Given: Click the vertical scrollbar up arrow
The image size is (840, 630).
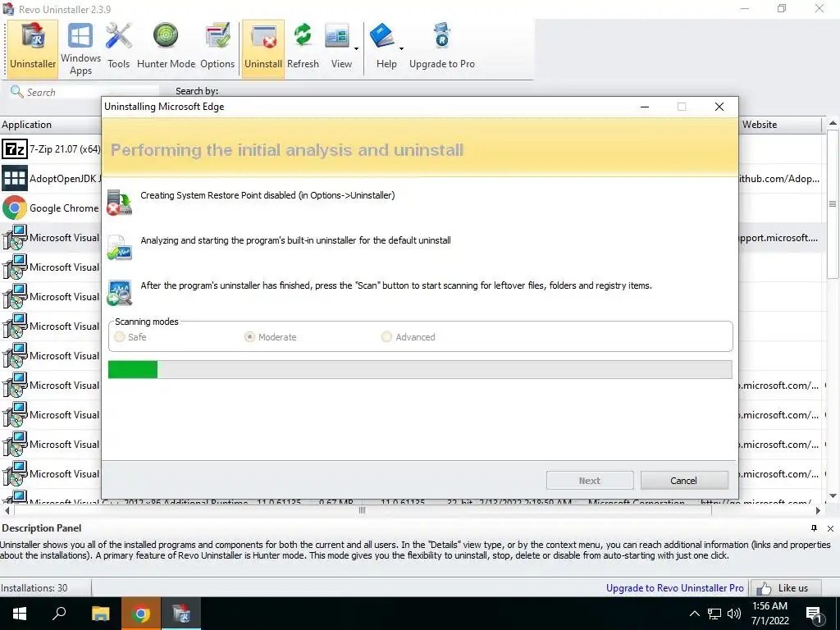Looking at the screenshot, I should coord(833,123).
